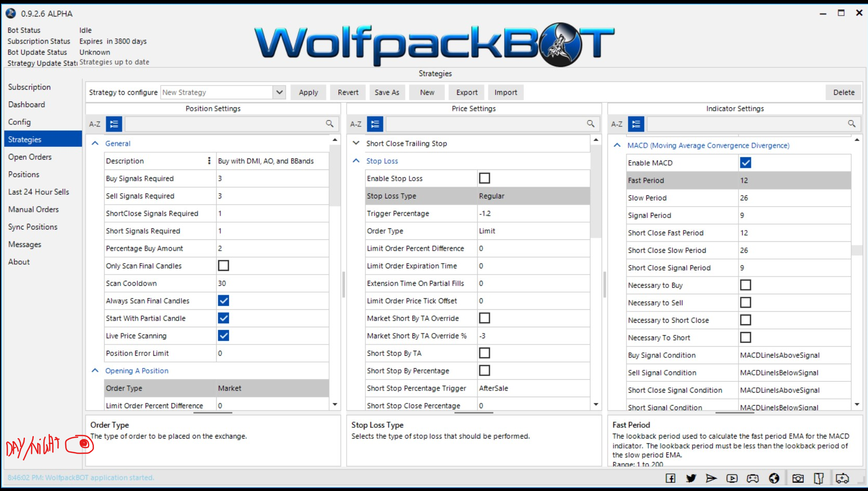This screenshot has width=868, height=491.
Task: Open the Twitter bird icon
Action: [x=691, y=478]
